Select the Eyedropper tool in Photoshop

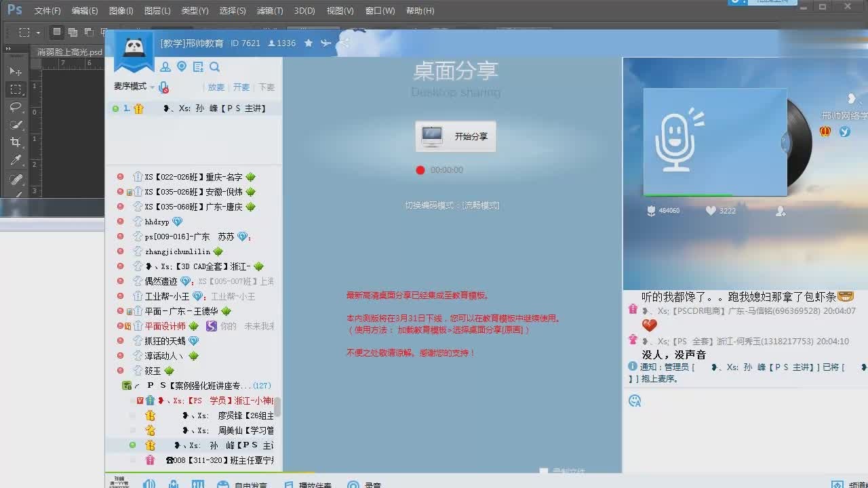click(x=15, y=161)
